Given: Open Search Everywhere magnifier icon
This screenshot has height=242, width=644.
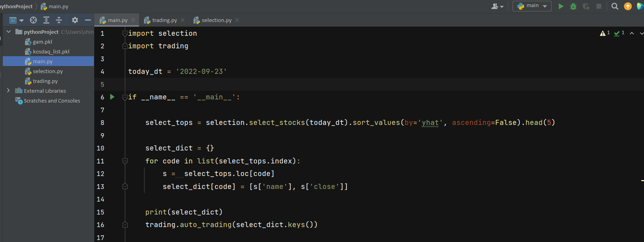Looking at the screenshot, I should (x=615, y=6).
